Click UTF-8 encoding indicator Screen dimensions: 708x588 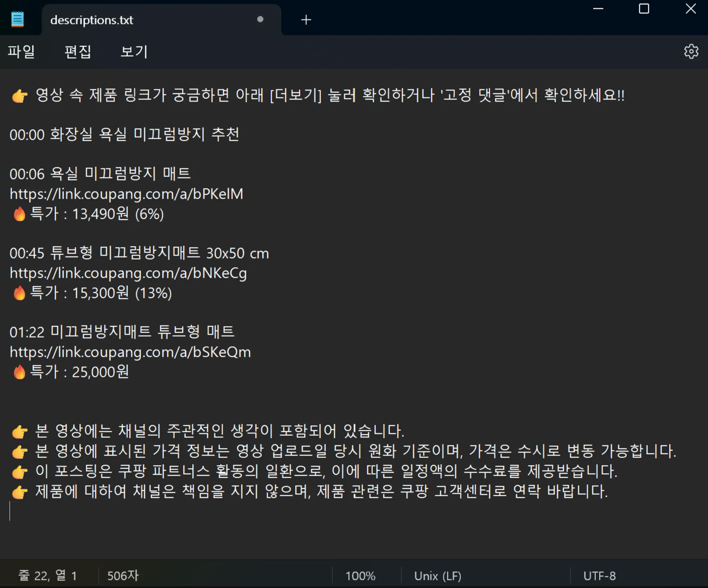click(599, 576)
